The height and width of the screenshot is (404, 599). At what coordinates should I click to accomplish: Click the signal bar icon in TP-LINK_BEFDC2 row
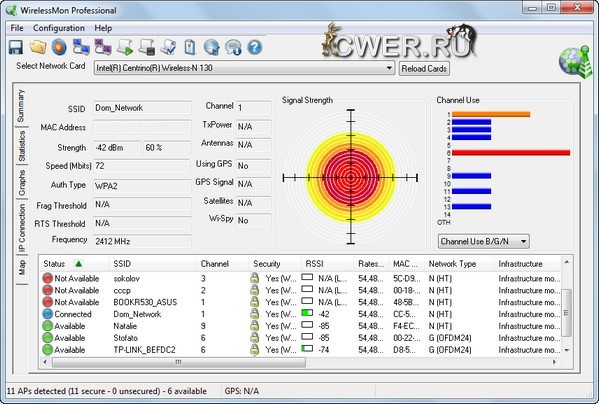[307, 348]
